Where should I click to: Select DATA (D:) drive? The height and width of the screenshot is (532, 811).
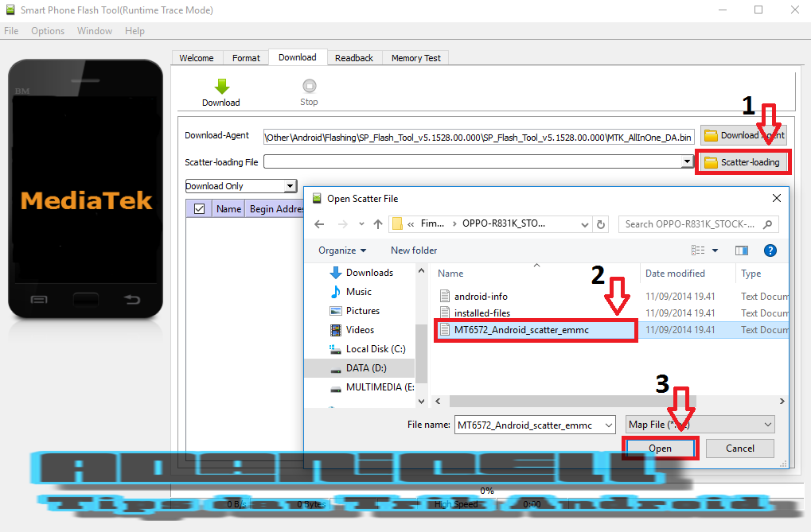click(x=360, y=368)
